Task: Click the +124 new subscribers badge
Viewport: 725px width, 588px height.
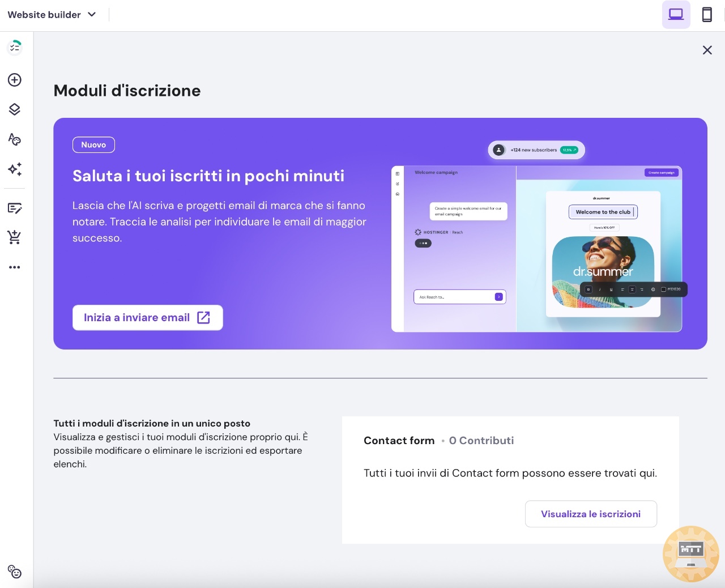Action: [536, 150]
